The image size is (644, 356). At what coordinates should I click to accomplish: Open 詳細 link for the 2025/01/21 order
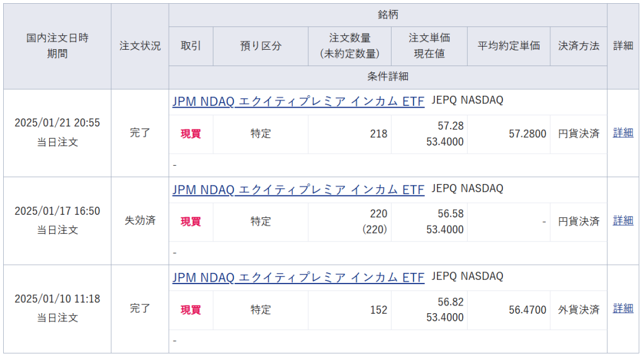623,133
